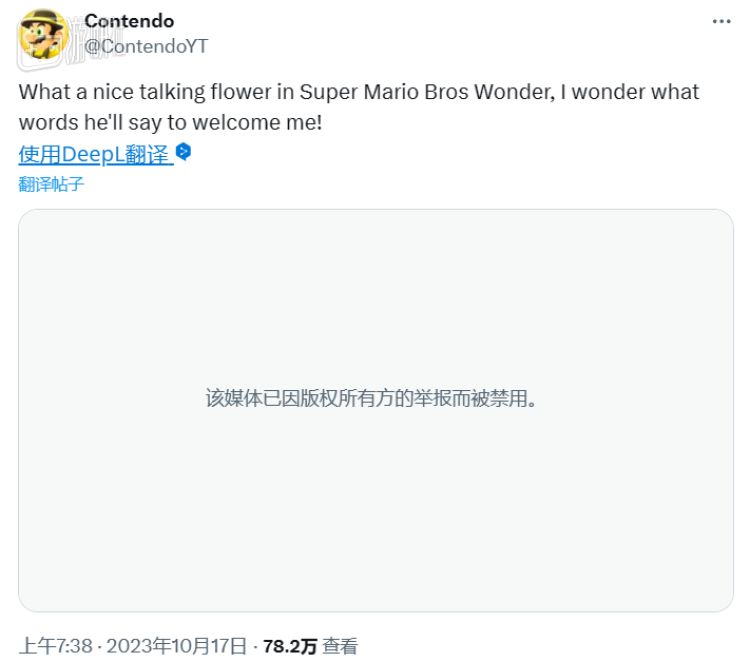750x662 pixels.
Task: Click the Contendo display name
Action: coord(129,21)
